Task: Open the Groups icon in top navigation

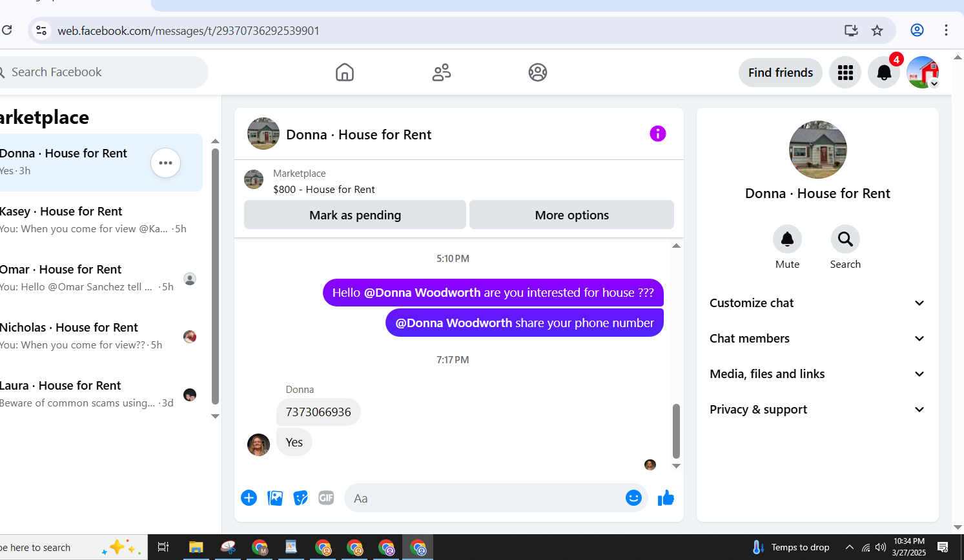Action: (538, 72)
